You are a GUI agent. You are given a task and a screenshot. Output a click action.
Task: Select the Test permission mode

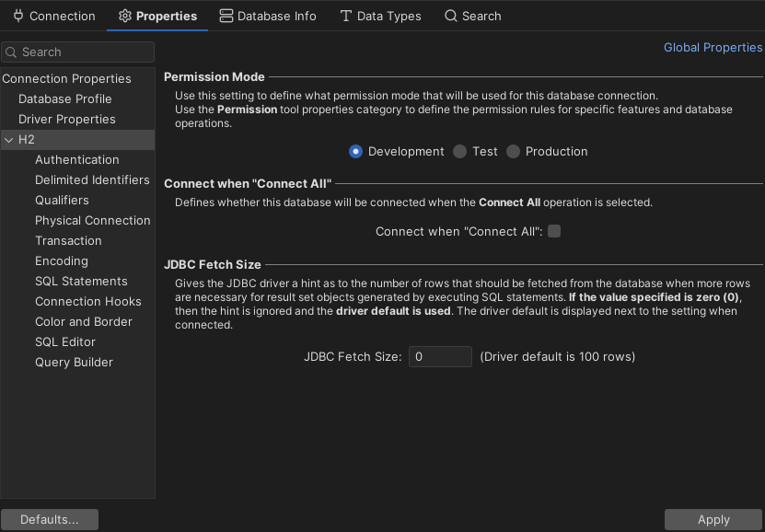pos(459,151)
